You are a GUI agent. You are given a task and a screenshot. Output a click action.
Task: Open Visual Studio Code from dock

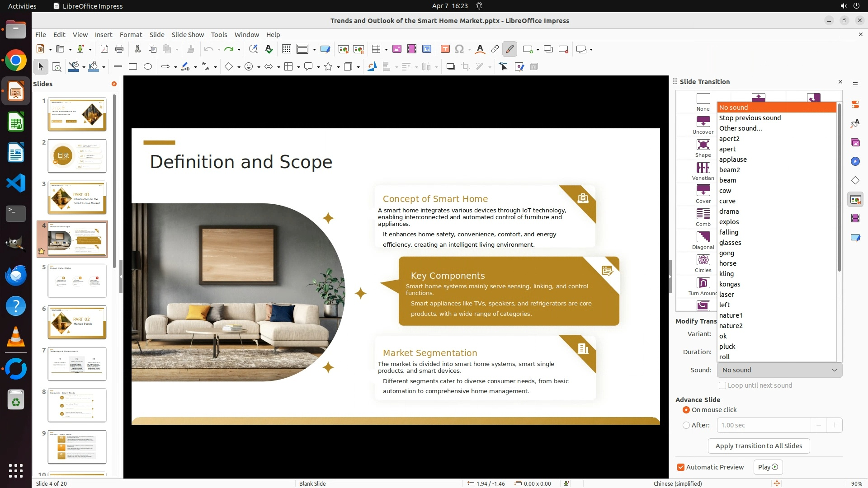point(16,183)
